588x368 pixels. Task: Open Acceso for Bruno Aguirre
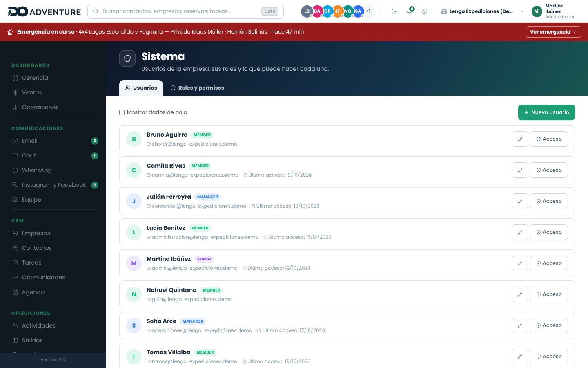pyautogui.click(x=549, y=139)
